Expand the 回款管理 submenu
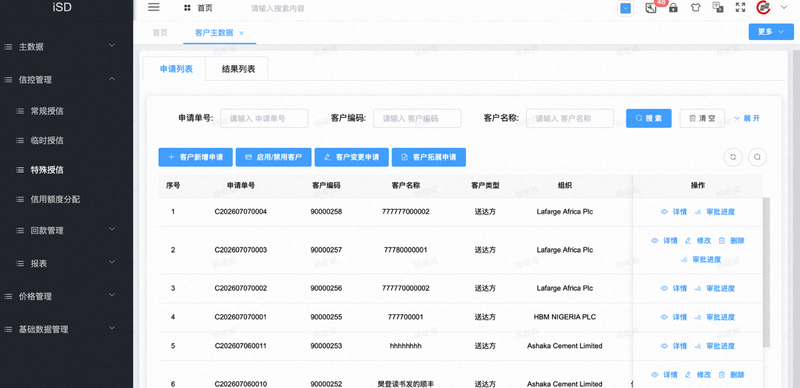The height and width of the screenshot is (388, 800). click(x=66, y=230)
